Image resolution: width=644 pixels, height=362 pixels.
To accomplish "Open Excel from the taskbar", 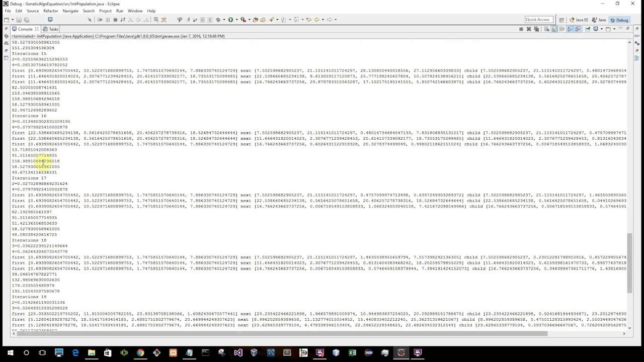I will click(352, 353).
